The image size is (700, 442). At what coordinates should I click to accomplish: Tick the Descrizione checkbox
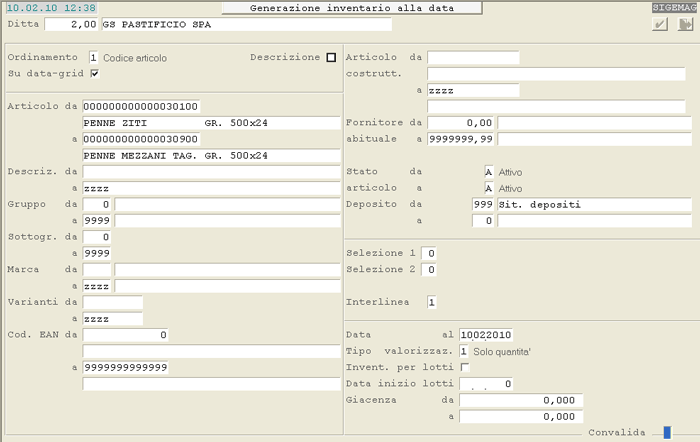point(331,58)
